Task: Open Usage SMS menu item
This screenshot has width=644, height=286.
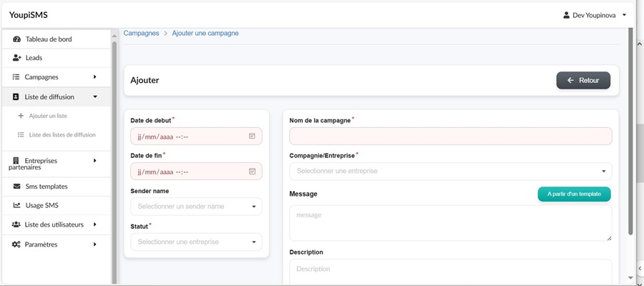Action: [x=57, y=205]
